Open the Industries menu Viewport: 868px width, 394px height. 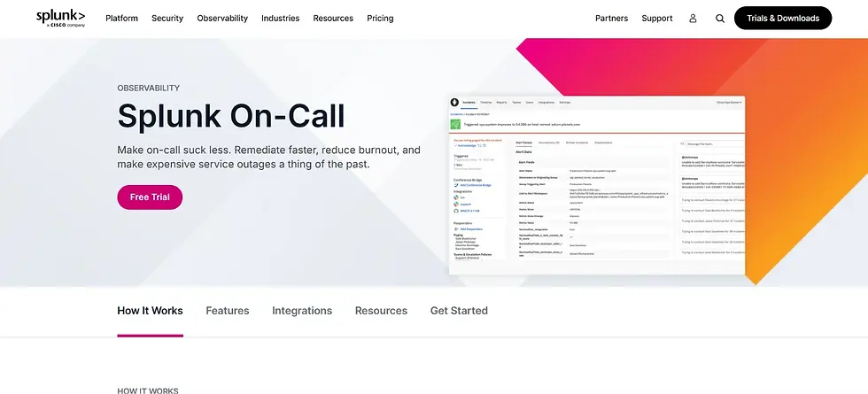tap(280, 19)
